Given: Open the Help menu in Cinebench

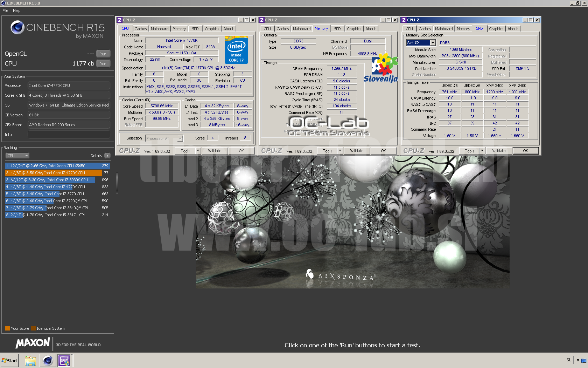Looking at the screenshot, I should 17,11.
